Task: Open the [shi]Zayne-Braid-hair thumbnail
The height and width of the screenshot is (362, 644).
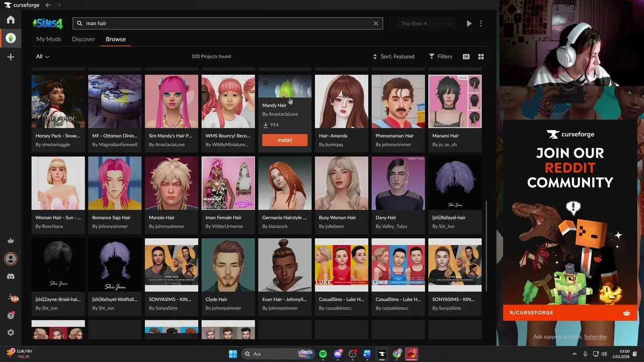Action: [58, 265]
